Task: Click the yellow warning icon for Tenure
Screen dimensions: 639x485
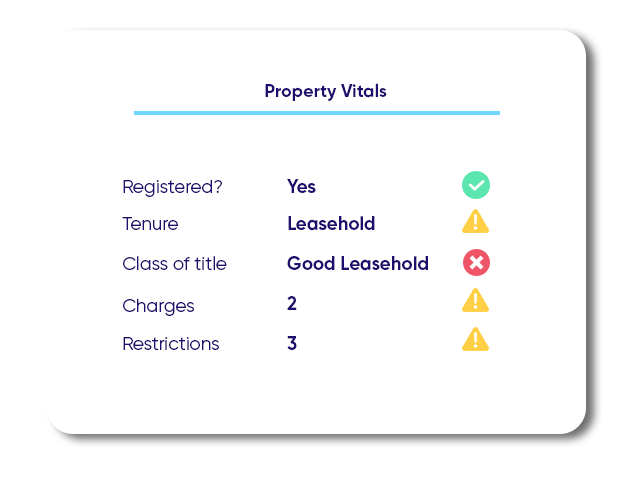Action: [475, 221]
